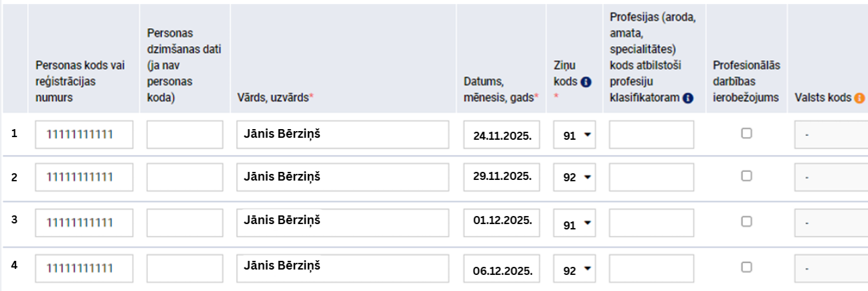Viewport: 868px width, 291px height.
Task: Click the profession code field in row 4
Action: [x=651, y=267]
